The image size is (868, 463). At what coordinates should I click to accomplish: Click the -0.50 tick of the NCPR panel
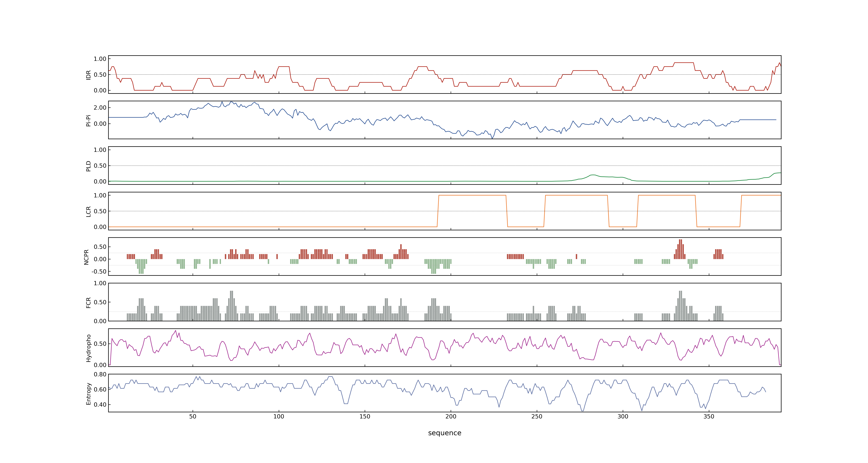click(99, 272)
